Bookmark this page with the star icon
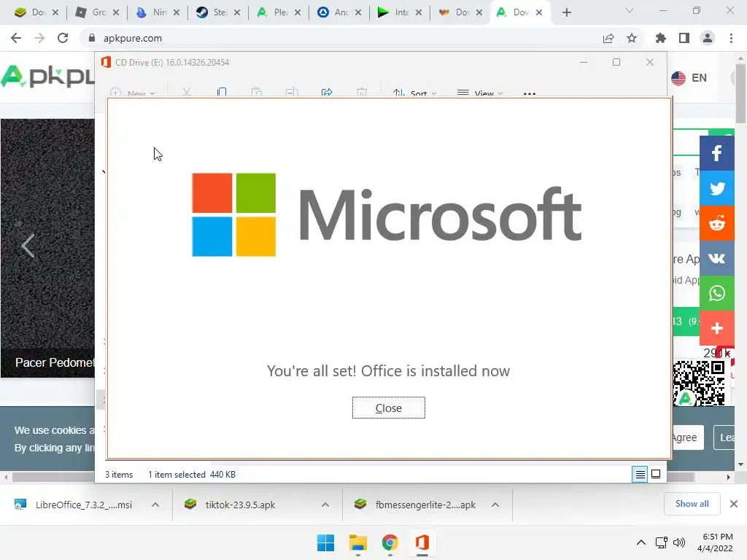This screenshot has height=560, width=747. click(632, 38)
